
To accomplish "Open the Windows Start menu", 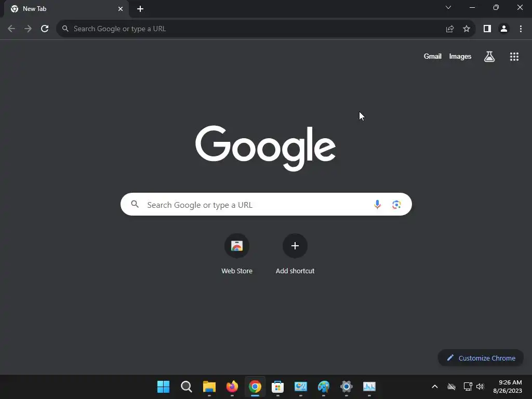I will 163,387.
